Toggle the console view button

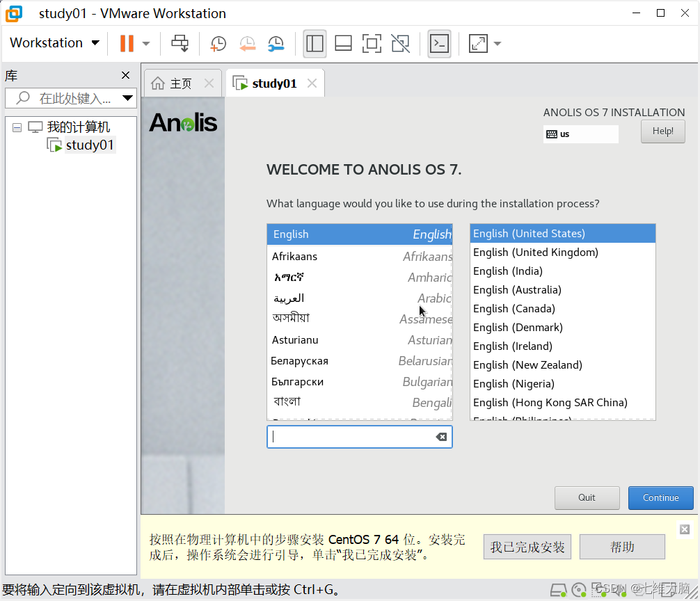(439, 44)
